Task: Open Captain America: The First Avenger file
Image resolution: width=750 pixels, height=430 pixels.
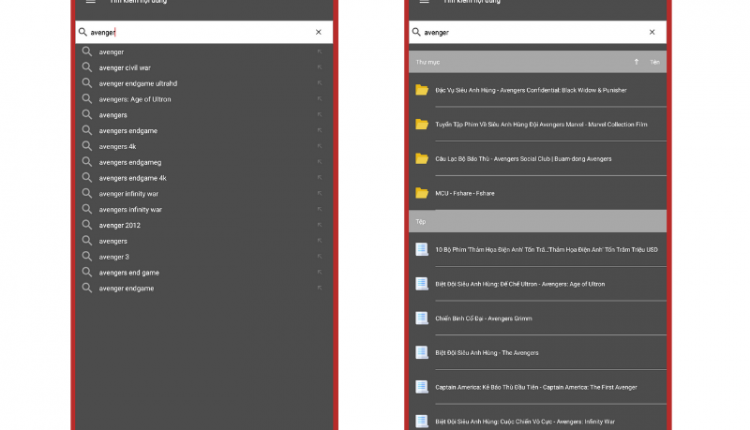Action: 538,387
